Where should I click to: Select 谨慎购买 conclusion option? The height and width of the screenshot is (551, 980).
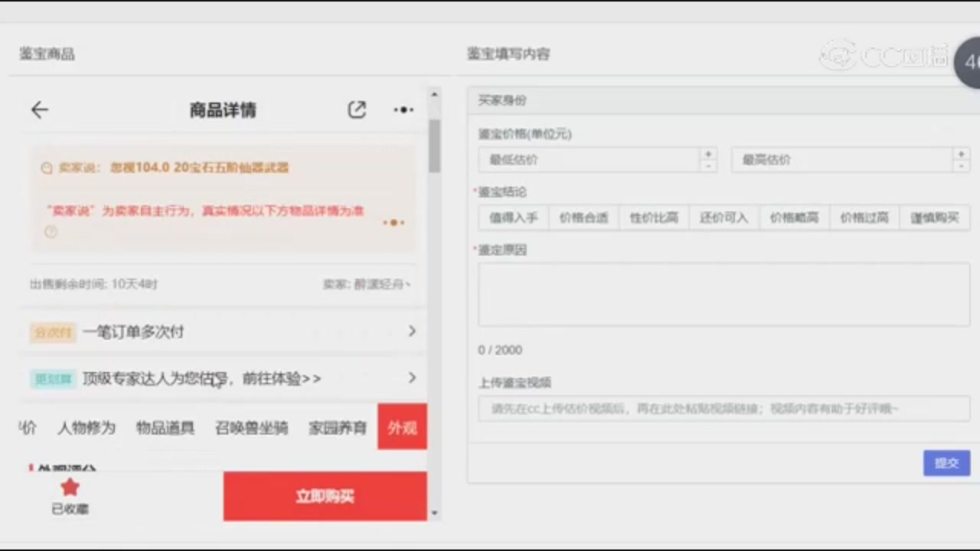[935, 217]
